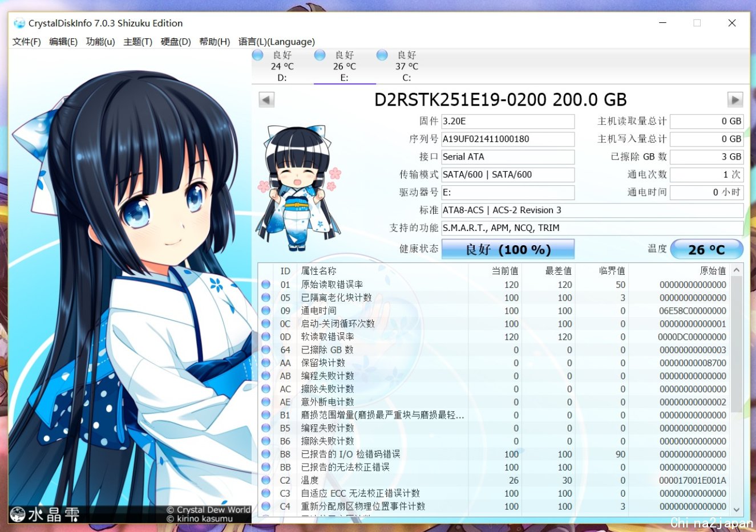Image resolution: width=756 pixels, height=532 pixels.
Task: Click status orb of attribute C4 row
Action: 266,506
